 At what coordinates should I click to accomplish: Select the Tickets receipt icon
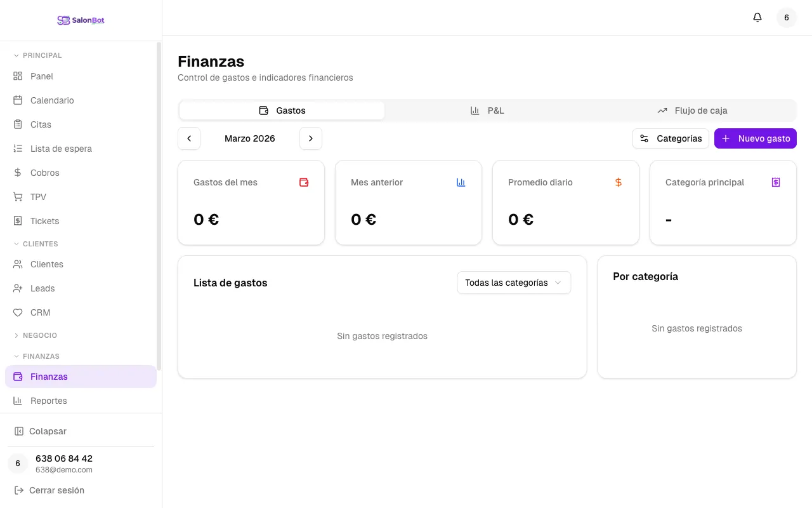pyautogui.click(x=18, y=220)
